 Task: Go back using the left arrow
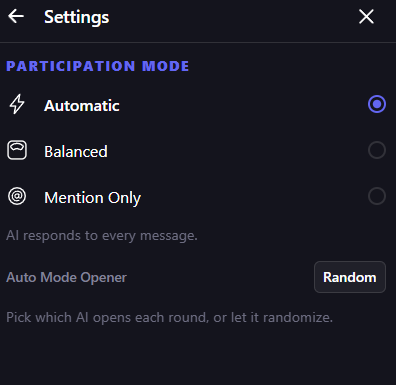click(16, 16)
